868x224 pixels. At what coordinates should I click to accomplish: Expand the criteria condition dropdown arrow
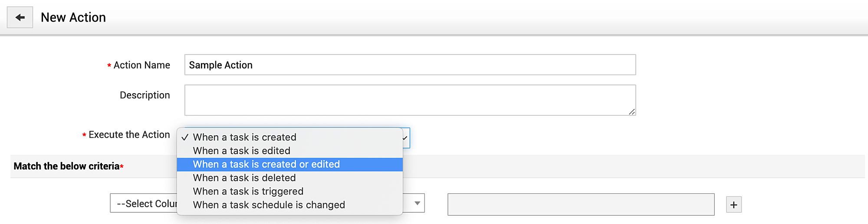coord(417,203)
